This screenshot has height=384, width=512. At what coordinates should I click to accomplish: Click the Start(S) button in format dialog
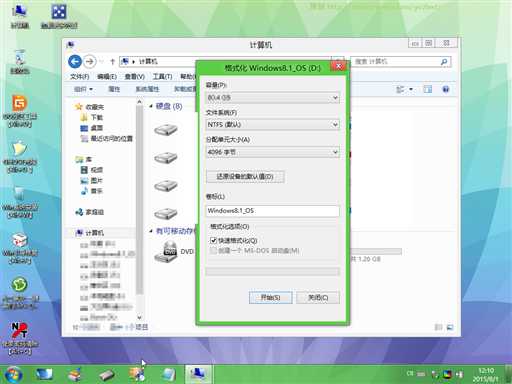[x=271, y=298]
